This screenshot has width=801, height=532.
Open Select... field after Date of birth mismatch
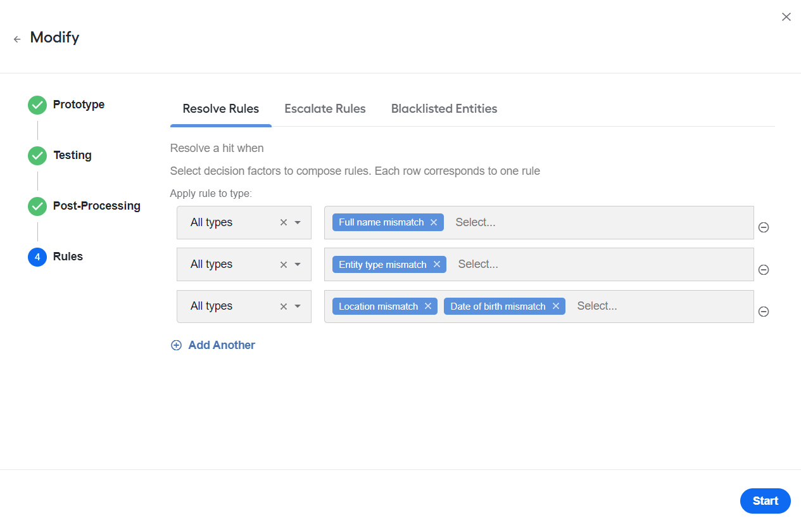(597, 306)
